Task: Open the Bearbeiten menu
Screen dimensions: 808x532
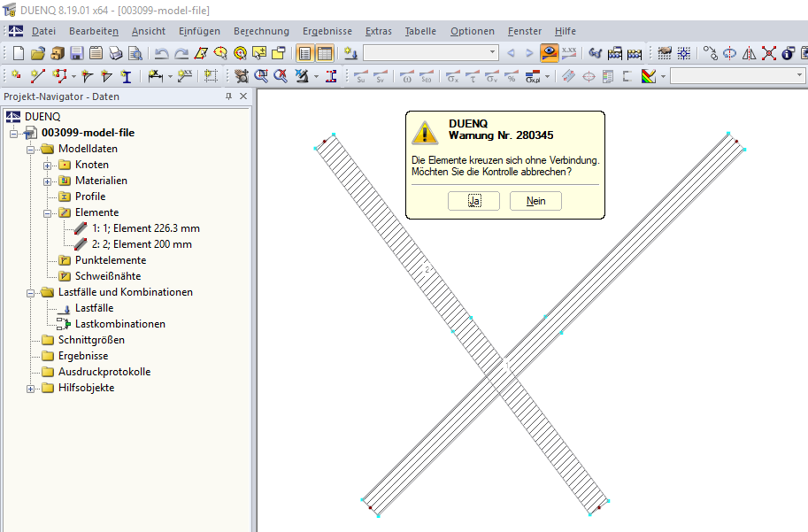Action: tap(94, 31)
